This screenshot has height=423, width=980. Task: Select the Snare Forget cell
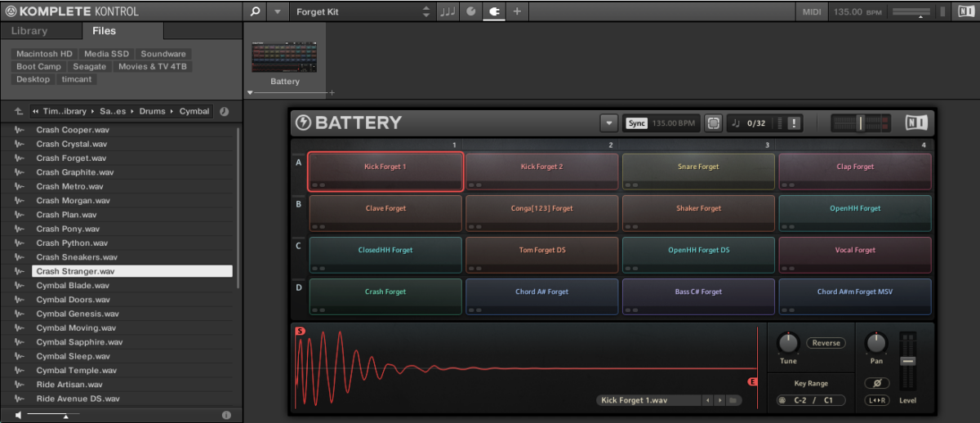(x=698, y=171)
